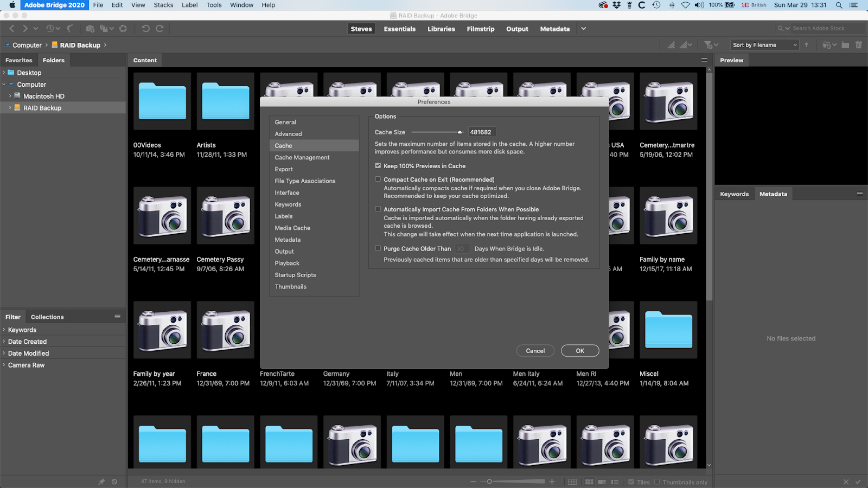Click the clear filter circle icon
Screen dimensions: 868x488
click(x=114, y=481)
